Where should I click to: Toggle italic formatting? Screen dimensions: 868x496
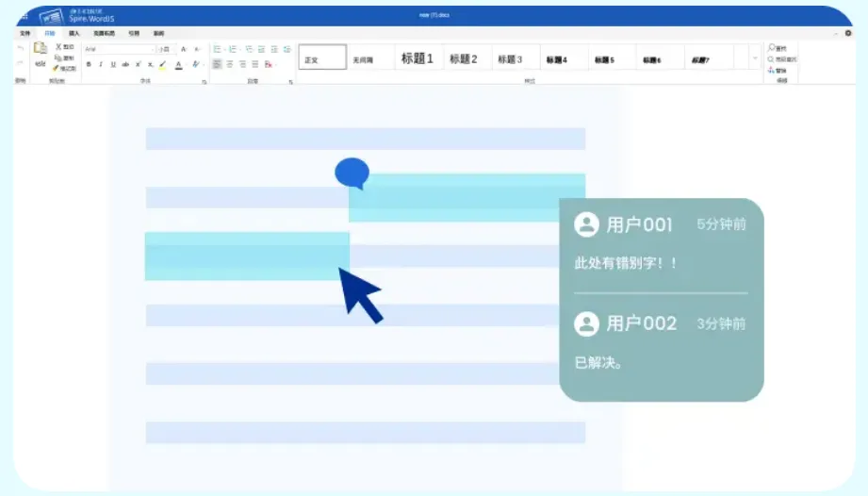tap(101, 65)
